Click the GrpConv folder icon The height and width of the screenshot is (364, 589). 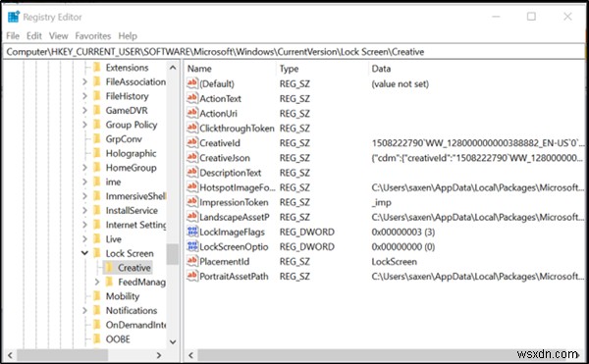tap(97, 139)
